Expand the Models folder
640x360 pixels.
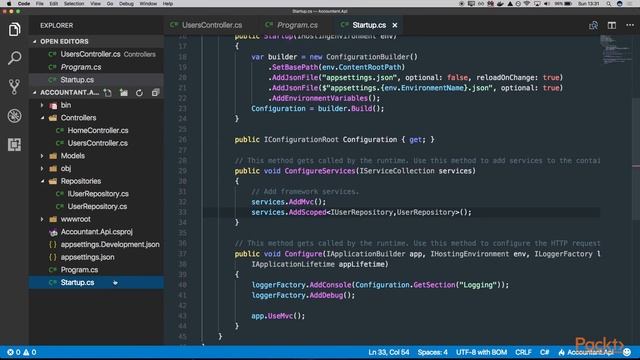click(x=42, y=156)
